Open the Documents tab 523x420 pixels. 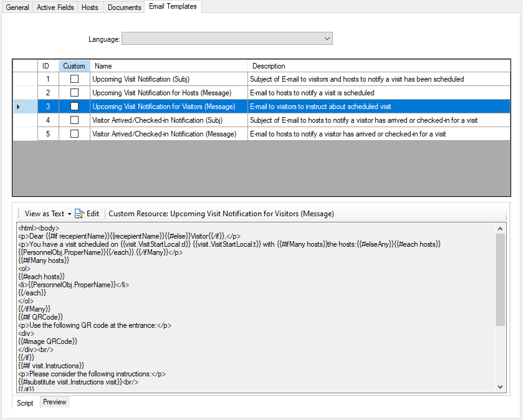click(125, 7)
